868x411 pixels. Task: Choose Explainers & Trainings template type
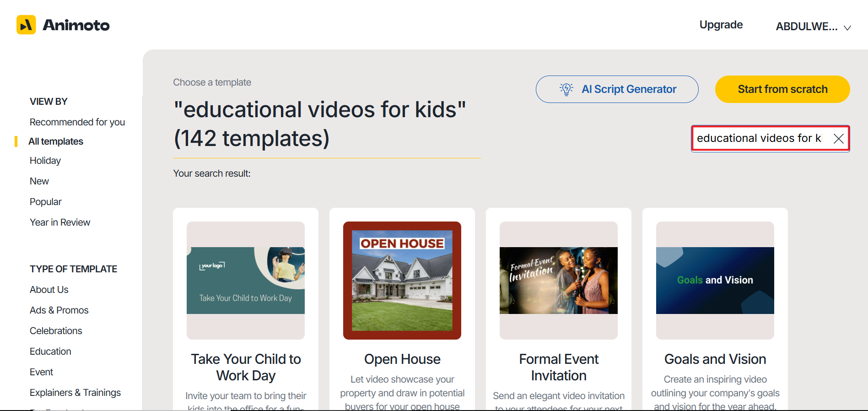75,393
